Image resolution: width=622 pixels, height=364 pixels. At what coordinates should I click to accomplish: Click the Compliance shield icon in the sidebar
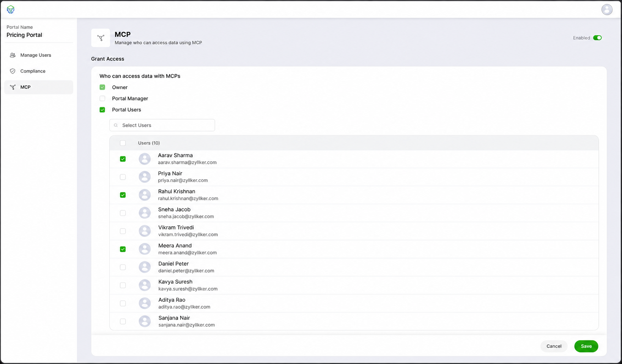point(13,71)
